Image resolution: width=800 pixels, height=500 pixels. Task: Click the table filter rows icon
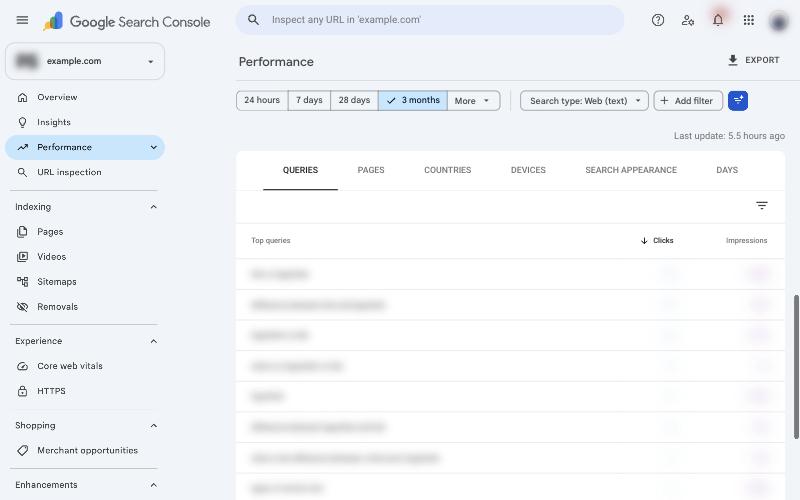[x=761, y=206]
